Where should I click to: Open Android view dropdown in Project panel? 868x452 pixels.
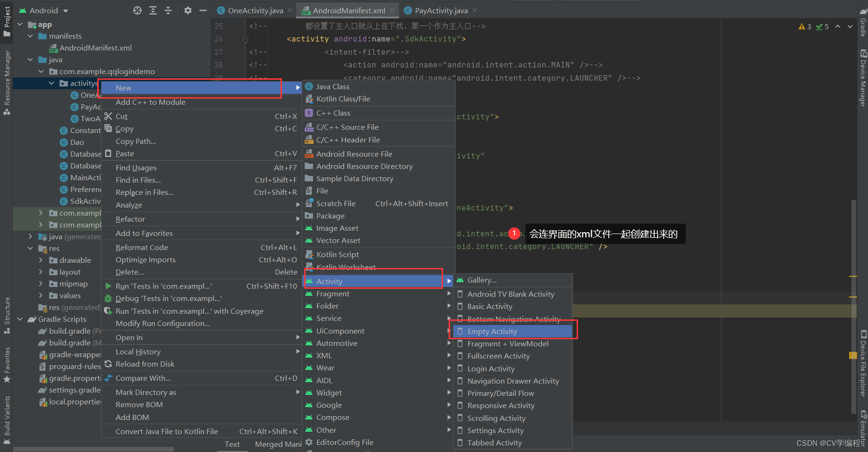(44, 10)
